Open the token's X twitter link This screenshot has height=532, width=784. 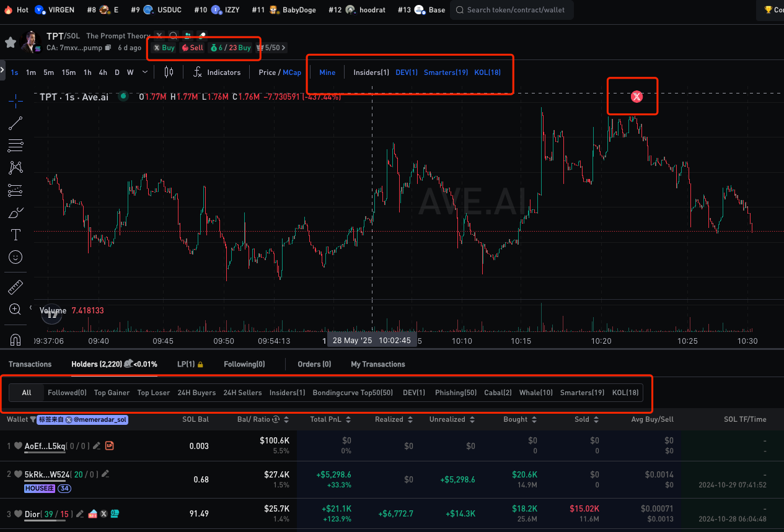click(x=159, y=36)
